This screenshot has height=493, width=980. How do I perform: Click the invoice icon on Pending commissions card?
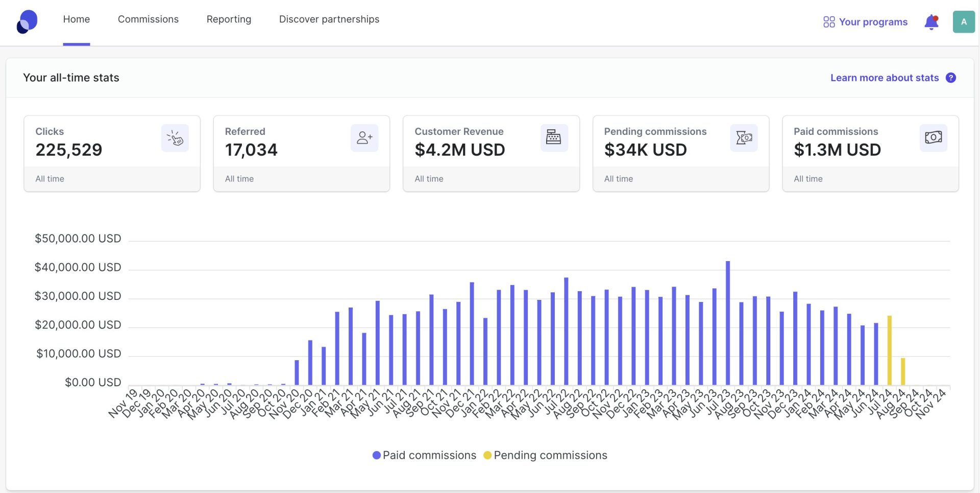pos(744,137)
